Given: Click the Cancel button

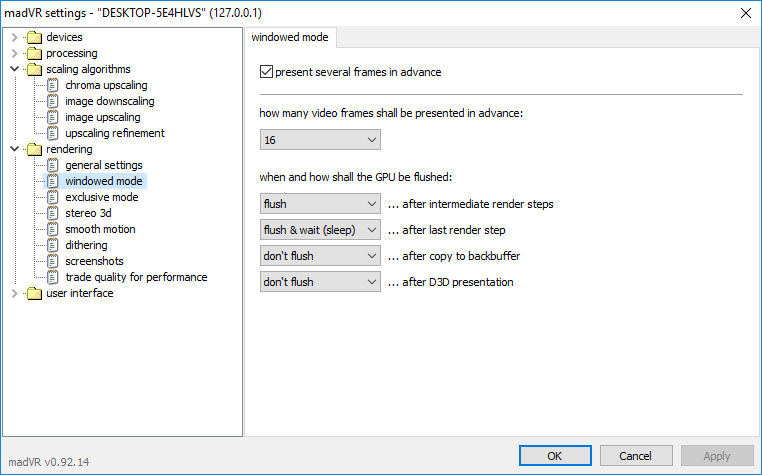Looking at the screenshot, I should pos(636,456).
